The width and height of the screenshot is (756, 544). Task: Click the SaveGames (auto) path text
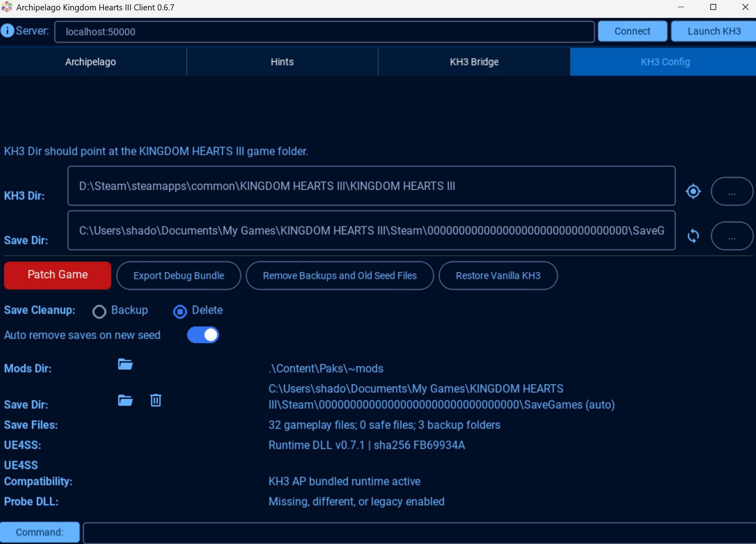click(x=442, y=397)
